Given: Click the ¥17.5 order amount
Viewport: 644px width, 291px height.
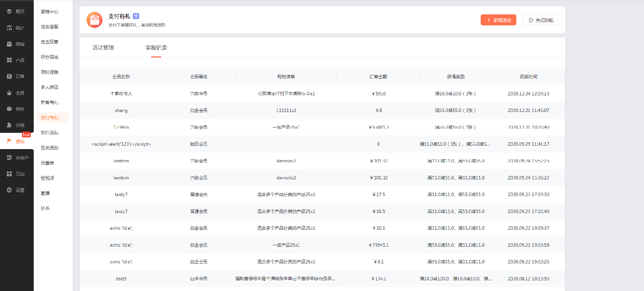Looking at the screenshot, I should point(379,195).
